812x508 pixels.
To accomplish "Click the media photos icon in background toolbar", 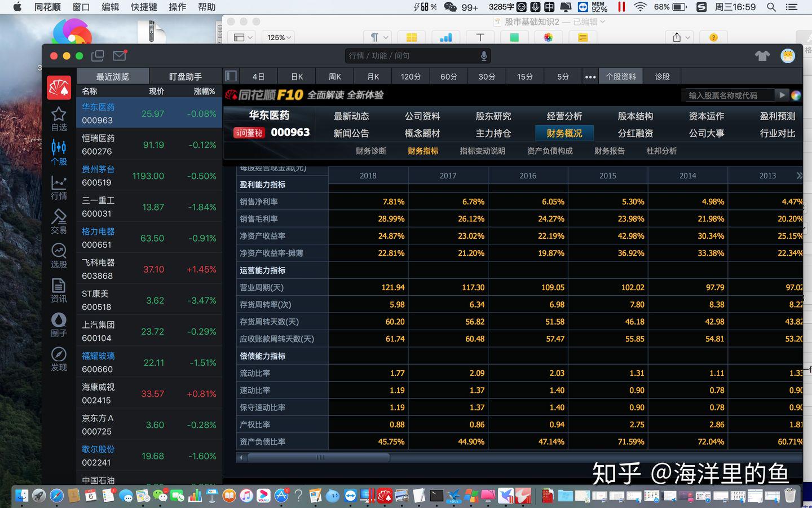I will click(548, 37).
